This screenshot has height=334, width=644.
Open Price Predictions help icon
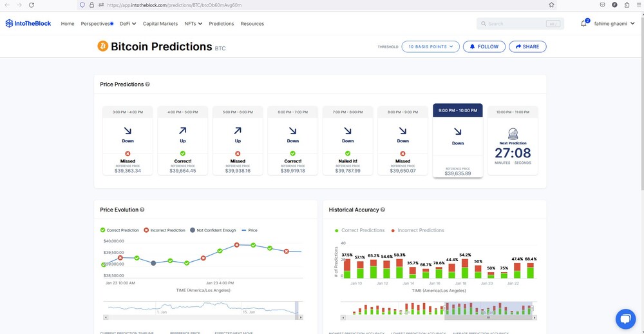click(147, 84)
